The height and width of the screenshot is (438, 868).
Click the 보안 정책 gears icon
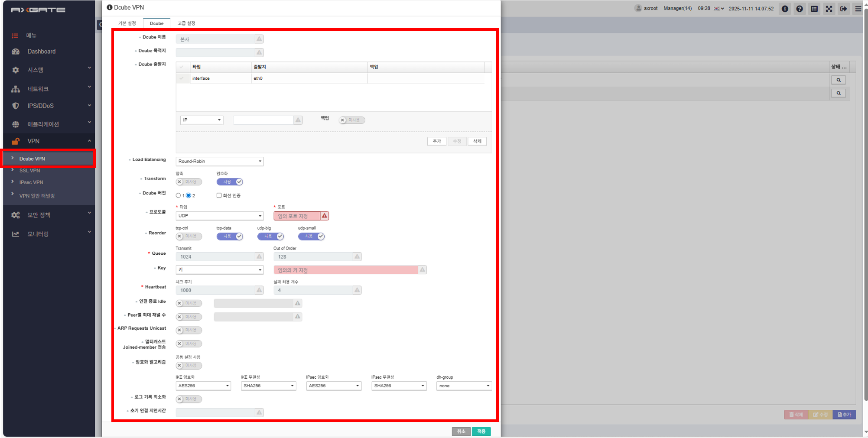tap(16, 215)
